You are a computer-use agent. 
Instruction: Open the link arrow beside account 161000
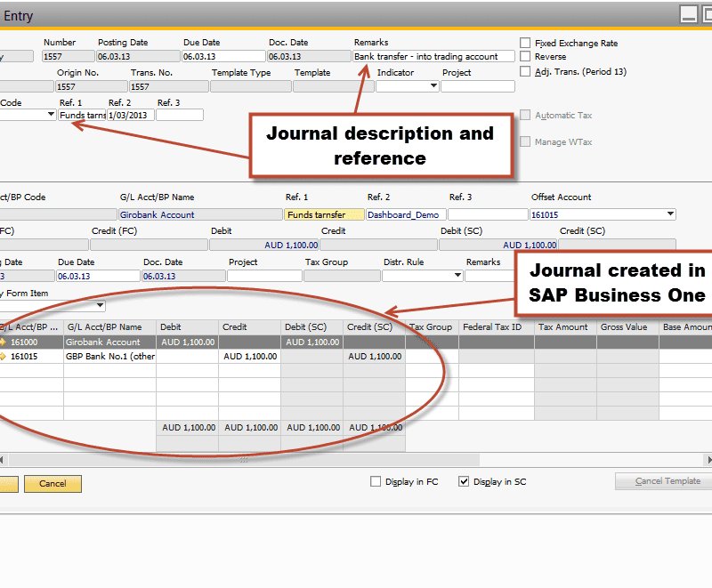coord(3,342)
